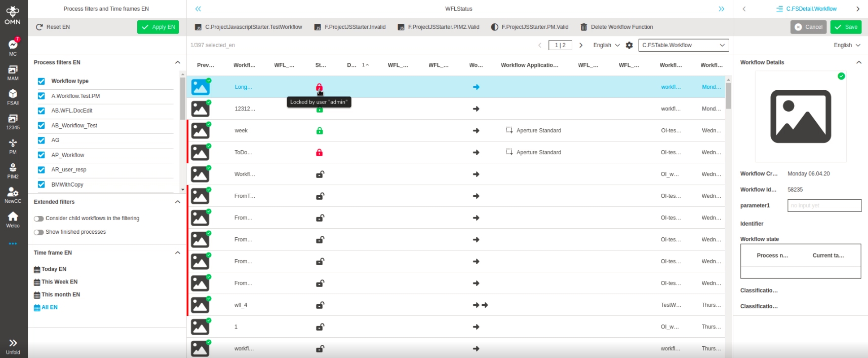
Task: Click the Welco home icon
Action: click(x=13, y=219)
